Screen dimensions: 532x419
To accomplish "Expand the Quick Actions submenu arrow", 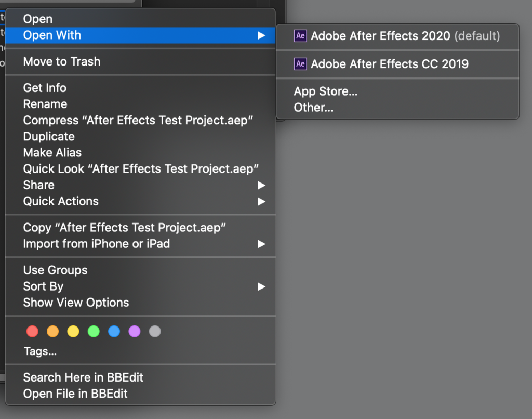I will (261, 201).
